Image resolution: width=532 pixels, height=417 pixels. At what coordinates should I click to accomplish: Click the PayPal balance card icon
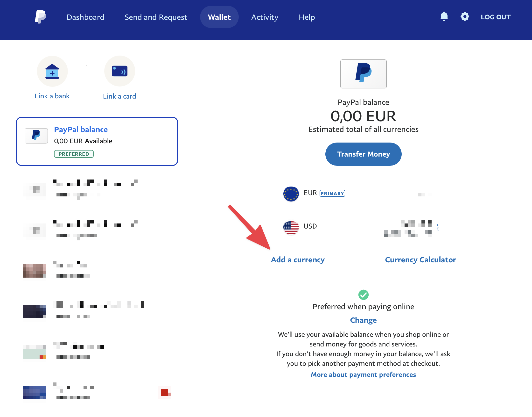point(36,135)
